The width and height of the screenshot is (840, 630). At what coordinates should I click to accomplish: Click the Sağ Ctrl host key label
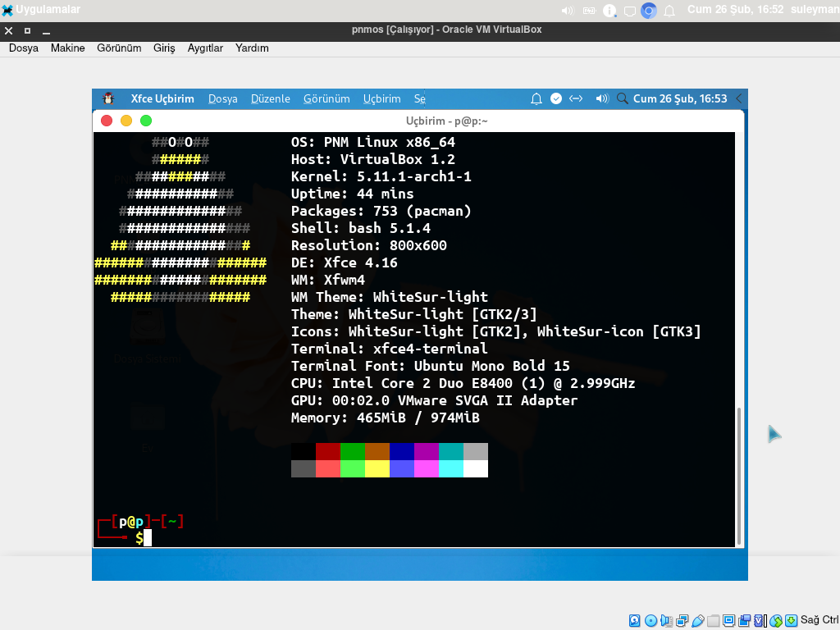[819, 620]
